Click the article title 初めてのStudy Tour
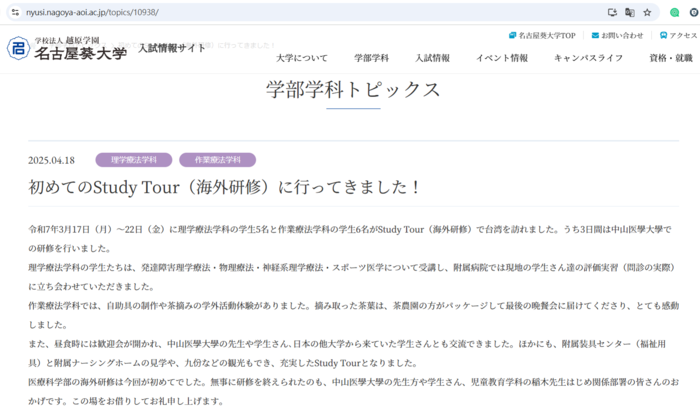This screenshot has height=420, width=700. [x=224, y=187]
